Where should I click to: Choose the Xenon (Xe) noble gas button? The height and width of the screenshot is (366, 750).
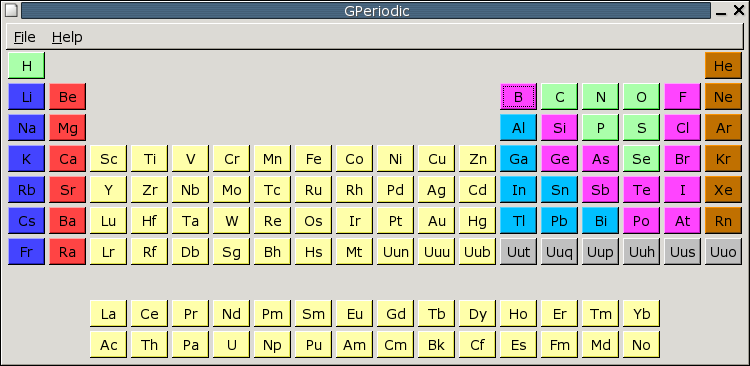(x=723, y=189)
